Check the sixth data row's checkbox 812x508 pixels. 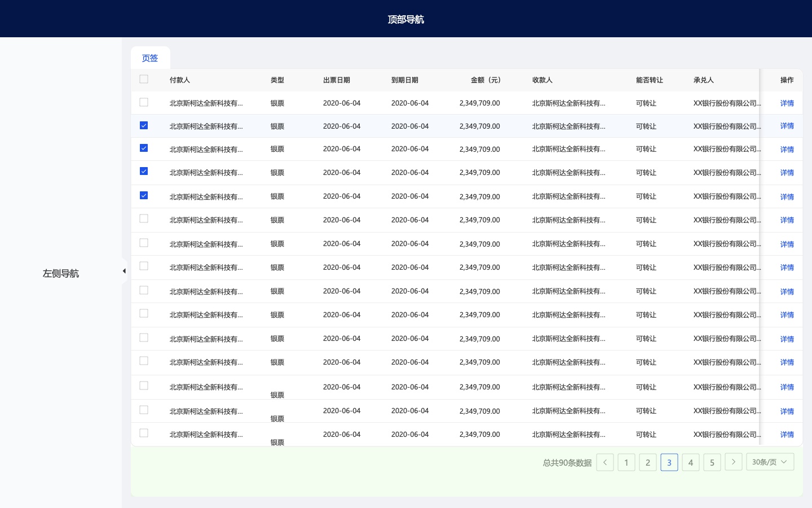click(144, 218)
